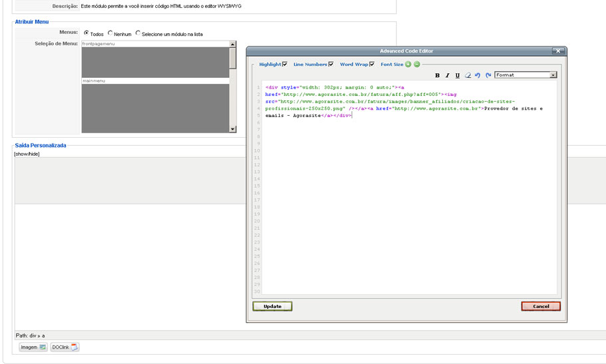Toggle the Highlight checkbox
The image size is (606, 364).
coord(285,64)
